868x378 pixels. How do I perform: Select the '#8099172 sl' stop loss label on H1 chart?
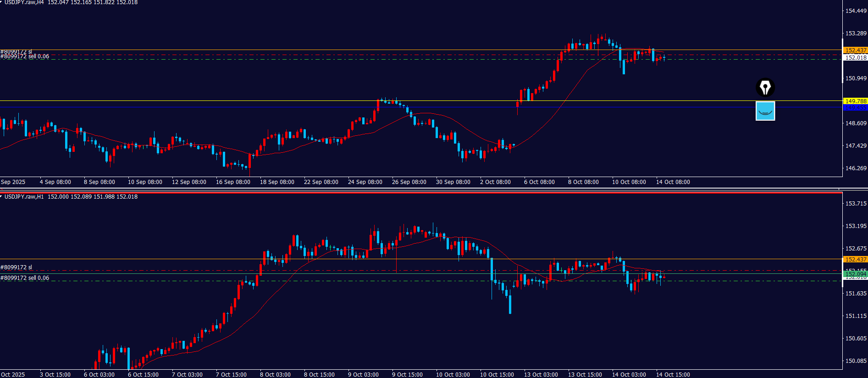pyautogui.click(x=17, y=267)
